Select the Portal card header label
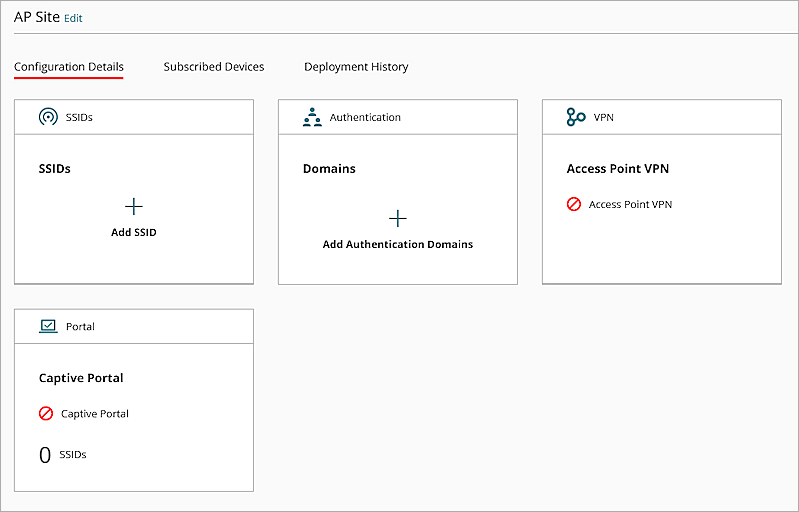This screenshot has width=799, height=512. [x=80, y=327]
